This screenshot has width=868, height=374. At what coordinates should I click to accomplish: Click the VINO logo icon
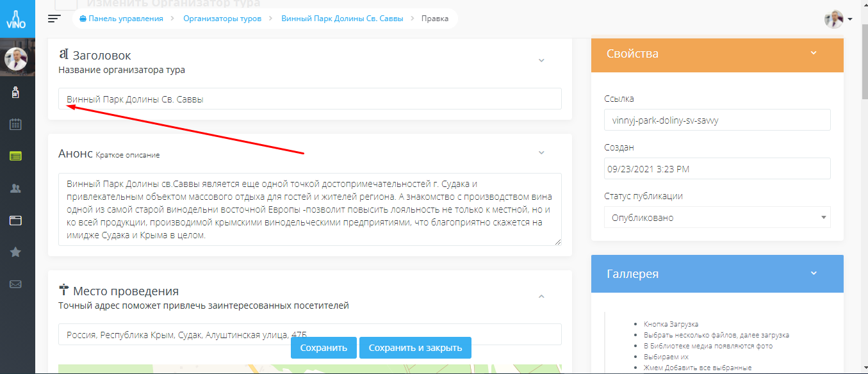pos(15,19)
